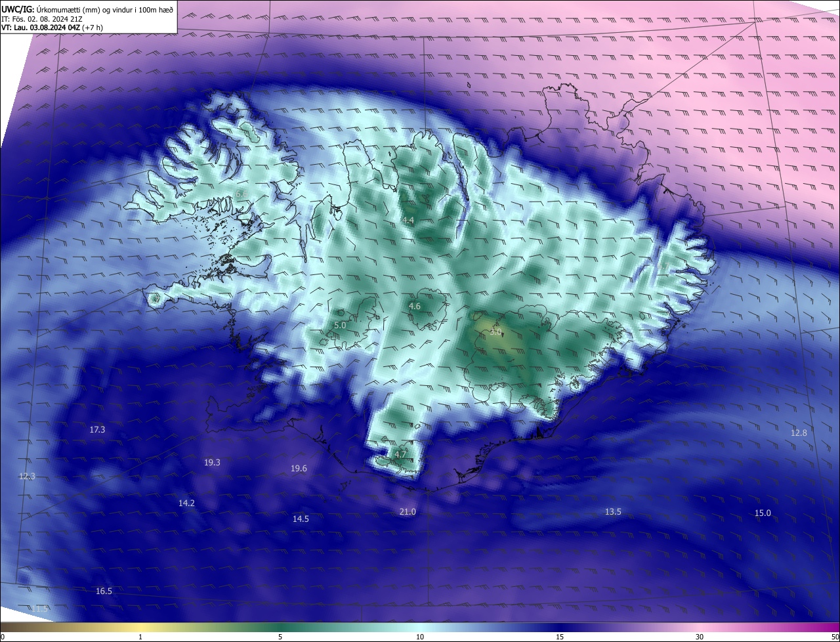840x642 pixels.
Task: Click the 30 tick on the color scale
Action: pos(700,637)
